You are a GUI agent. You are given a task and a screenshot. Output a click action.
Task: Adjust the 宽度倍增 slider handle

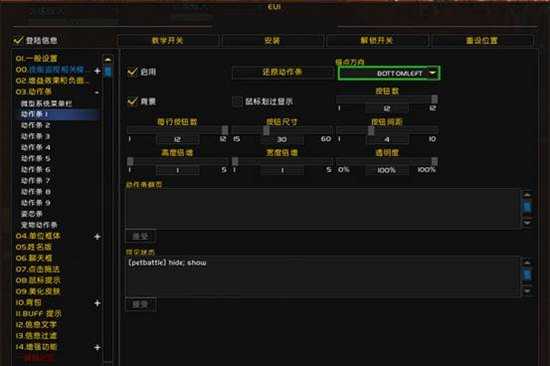click(x=235, y=161)
